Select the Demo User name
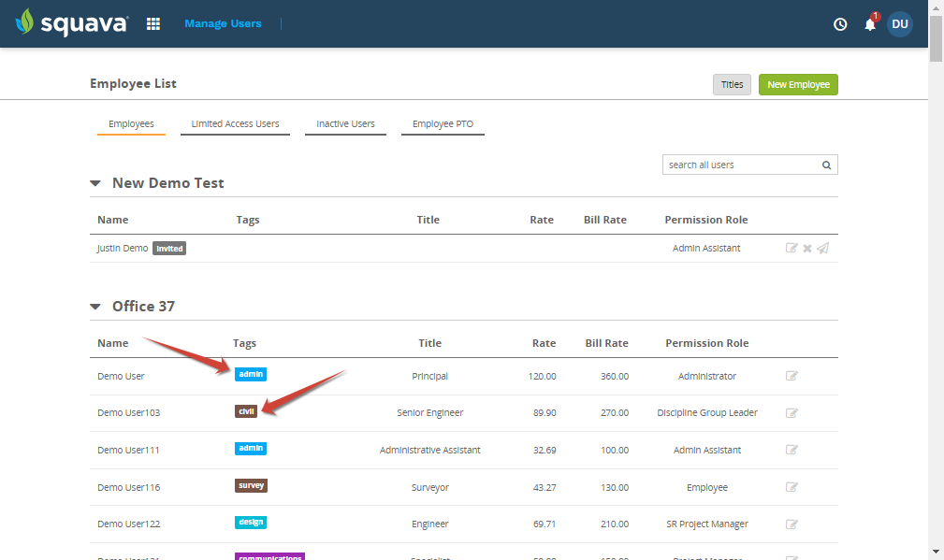 (121, 376)
